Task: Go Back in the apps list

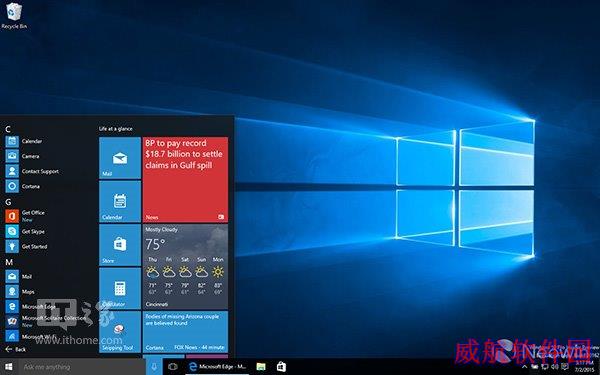Action: (x=15, y=349)
